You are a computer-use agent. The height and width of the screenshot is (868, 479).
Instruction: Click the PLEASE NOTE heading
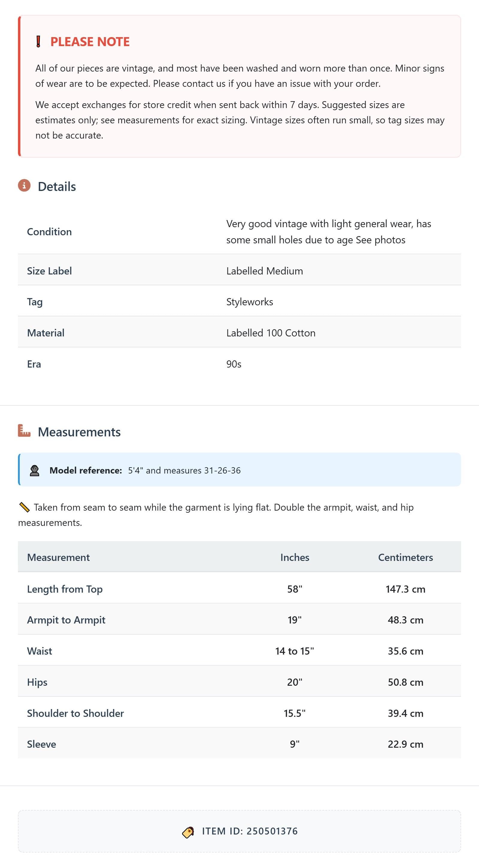[90, 42]
